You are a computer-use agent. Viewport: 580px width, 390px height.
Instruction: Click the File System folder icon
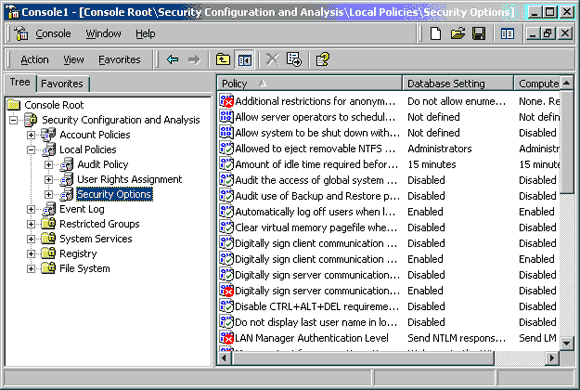[48, 268]
